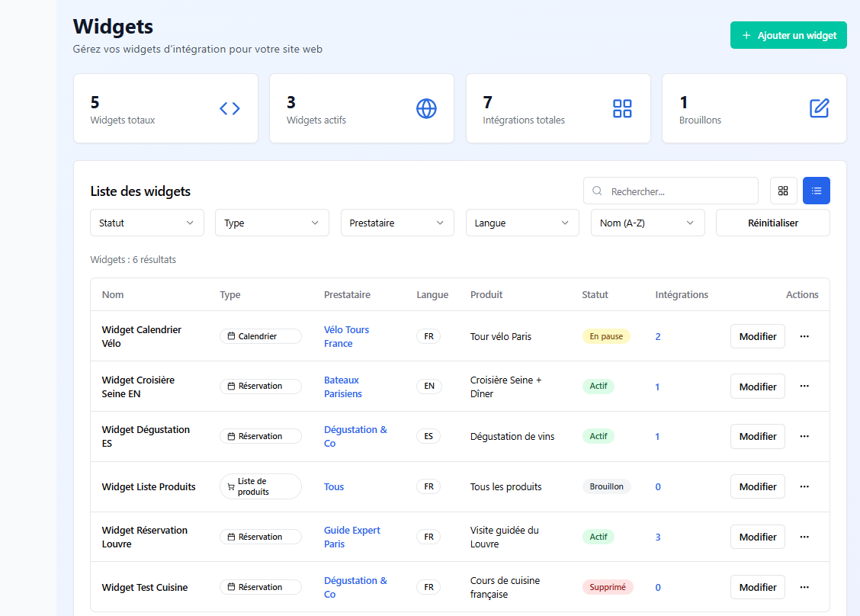Expand the Statut filter dropdown
The width and height of the screenshot is (860, 616).
pyautogui.click(x=147, y=223)
